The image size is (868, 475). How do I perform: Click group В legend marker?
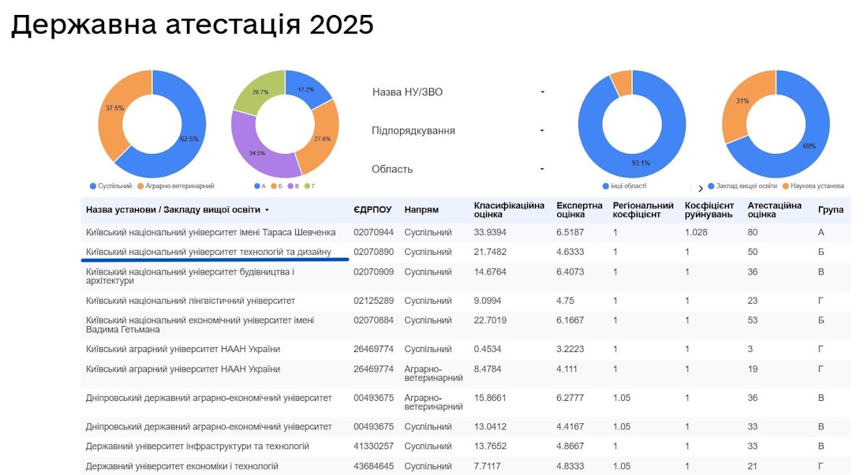click(290, 186)
